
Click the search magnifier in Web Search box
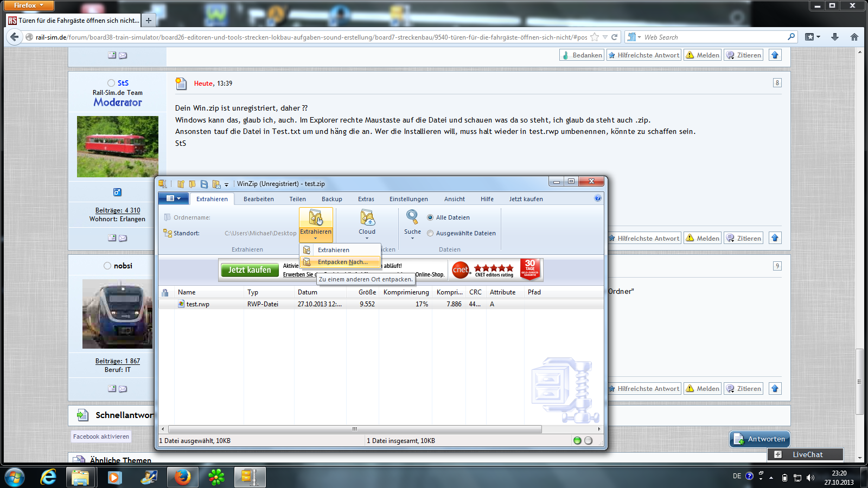pos(792,37)
